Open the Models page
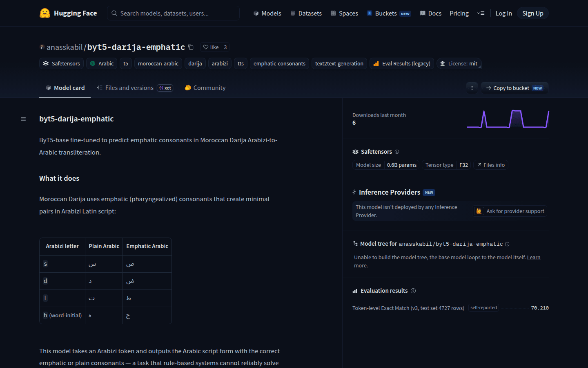588x368 pixels. coord(267,13)
